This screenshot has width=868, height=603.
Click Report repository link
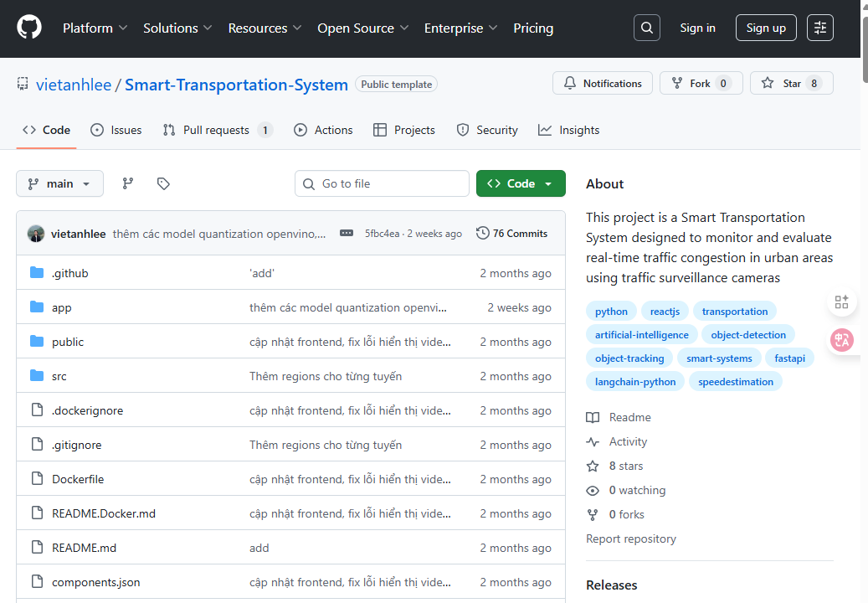coord(631,539)
